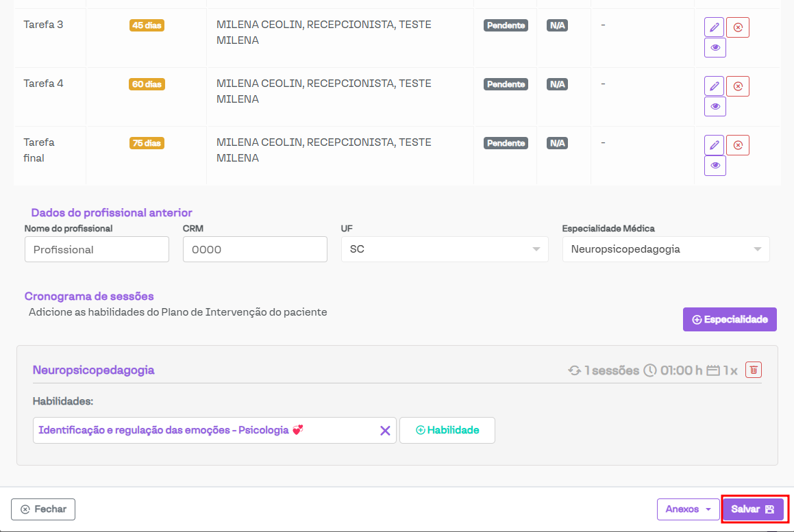View Tarefa 4 details with eye icon
This screenshot has width=794, height=532.
pos(715,107)
